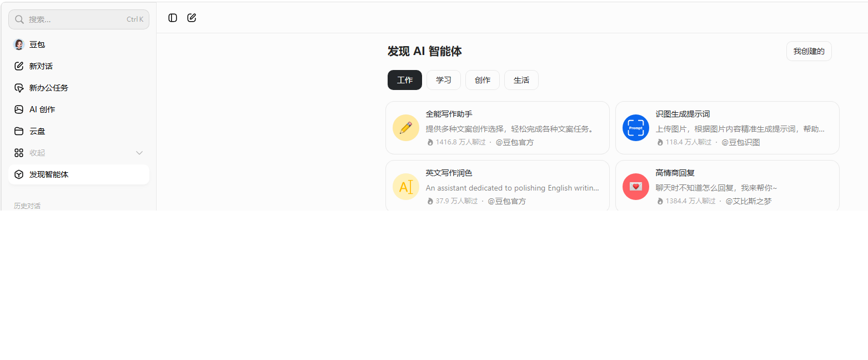
Task: Click the 英文写作润色 AI avatar
Action: (406, 187)
